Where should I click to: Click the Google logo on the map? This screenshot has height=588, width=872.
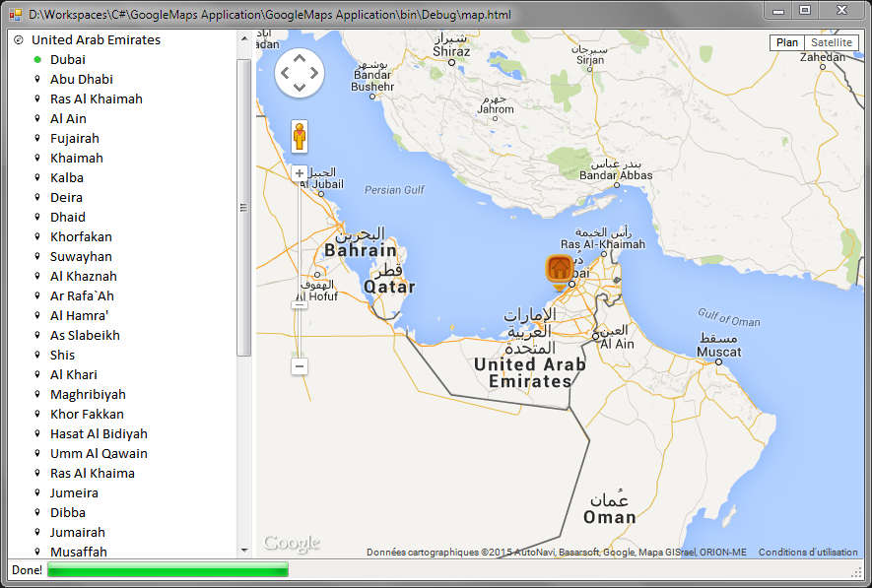292,543
